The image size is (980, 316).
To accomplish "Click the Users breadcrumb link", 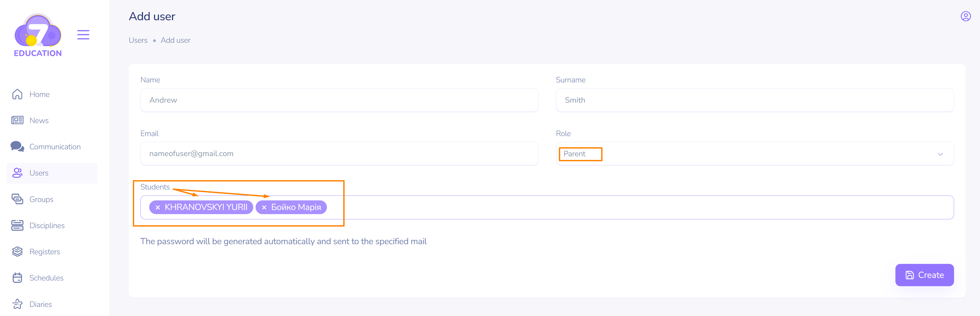I will pos(138,40).
